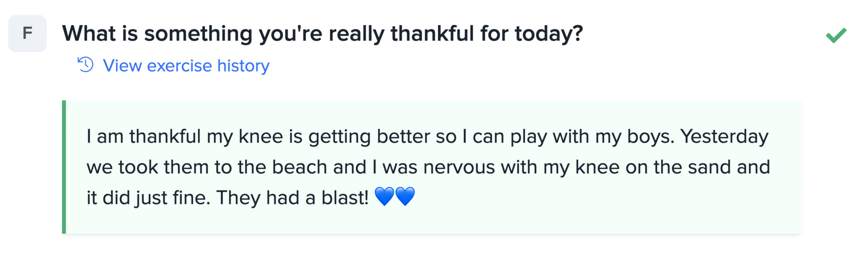Click the first blue heart emoji

pos(384,196)
